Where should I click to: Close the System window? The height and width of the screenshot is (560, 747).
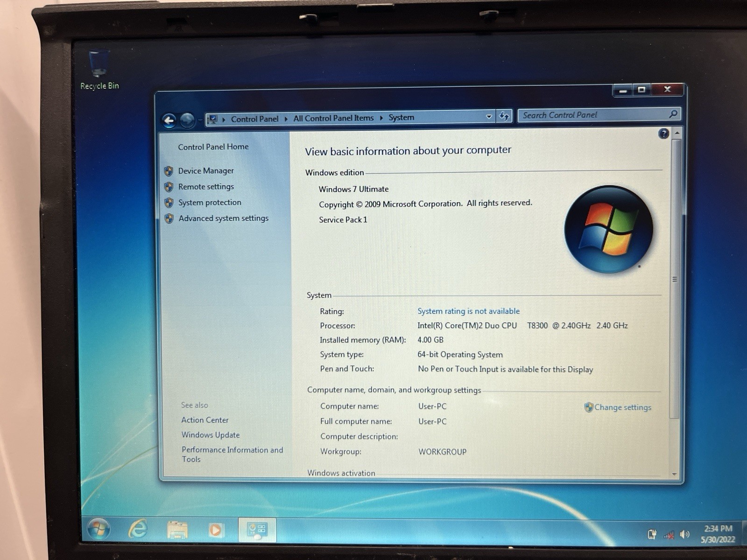(x=667, y=89)
